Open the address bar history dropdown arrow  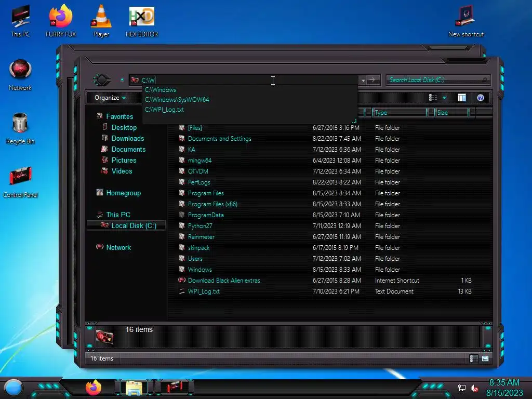[363, 81]
